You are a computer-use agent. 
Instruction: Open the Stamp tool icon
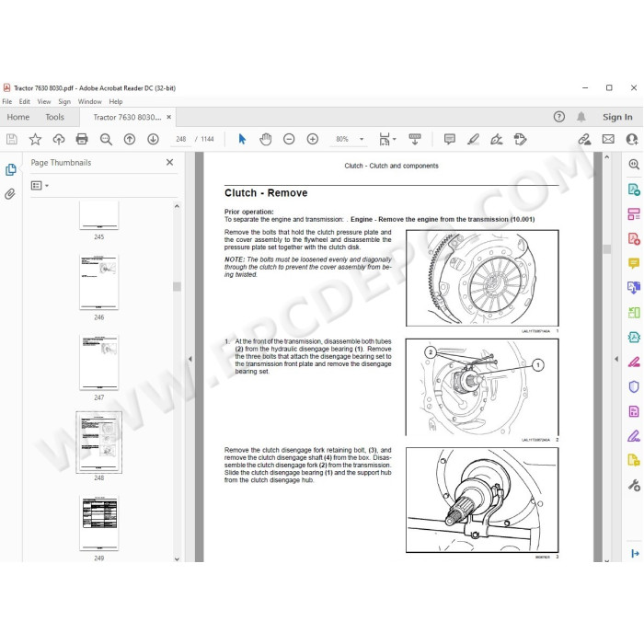(520, 139)
